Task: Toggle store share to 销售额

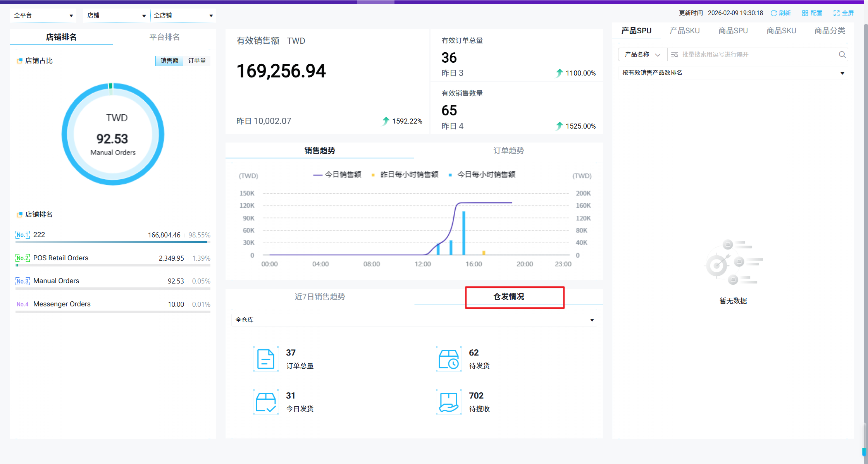Action: [x=169, y=61]
